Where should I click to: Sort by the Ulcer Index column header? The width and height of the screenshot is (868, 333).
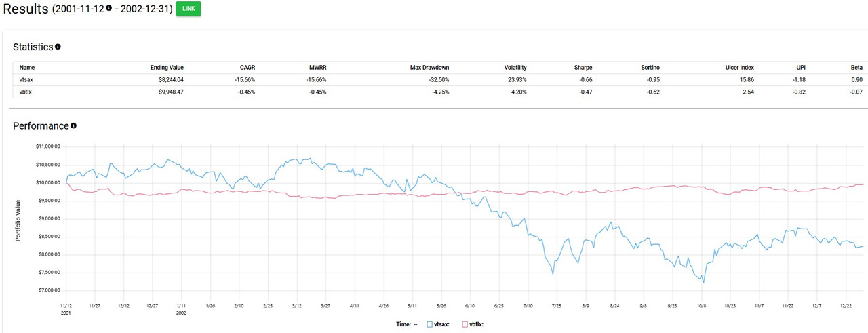click(738, 68)
